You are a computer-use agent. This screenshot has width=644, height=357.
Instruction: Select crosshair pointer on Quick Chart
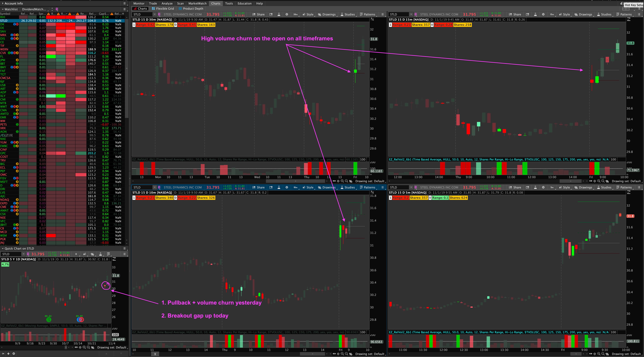[x=80, y=348]
